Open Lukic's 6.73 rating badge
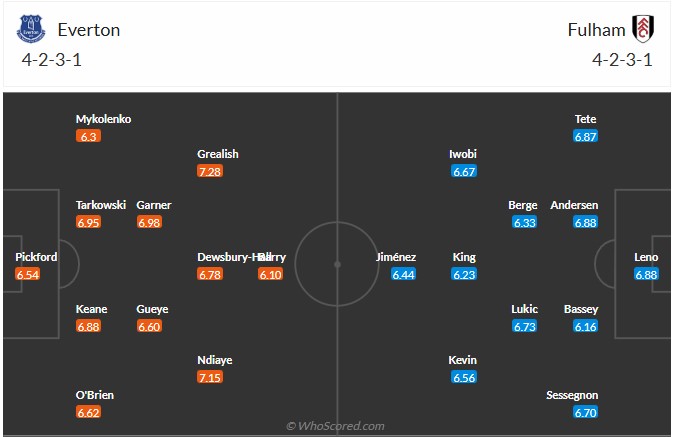Viewport: 675px width, 437px height. [525, 326]
